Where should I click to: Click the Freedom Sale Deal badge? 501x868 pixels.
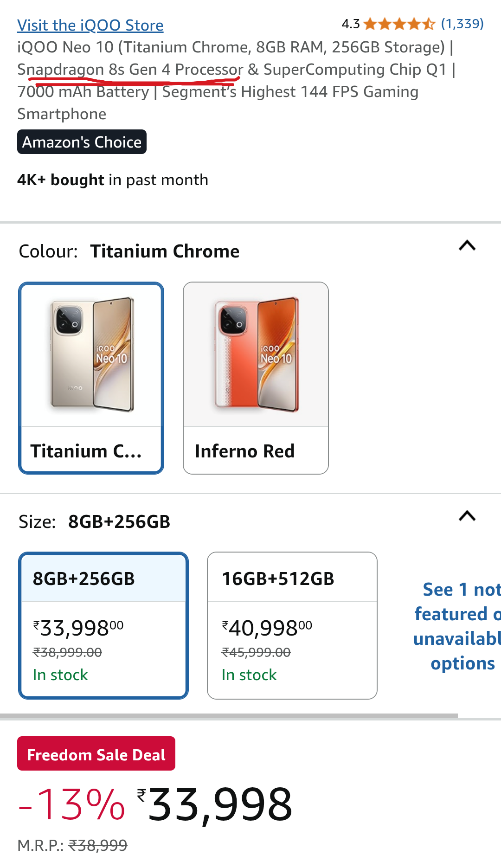coord(96,754)
